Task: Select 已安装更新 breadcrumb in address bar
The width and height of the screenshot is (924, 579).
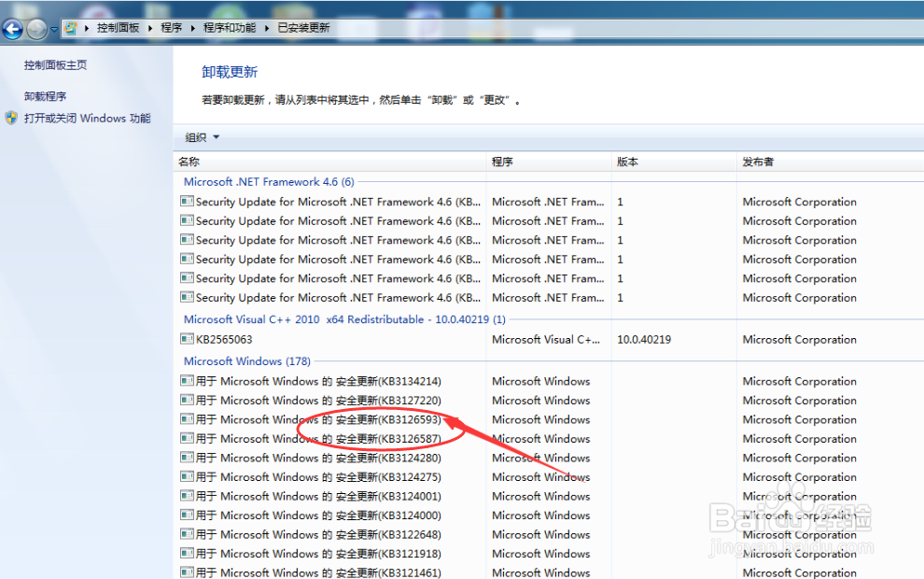Action: (303, 28)
